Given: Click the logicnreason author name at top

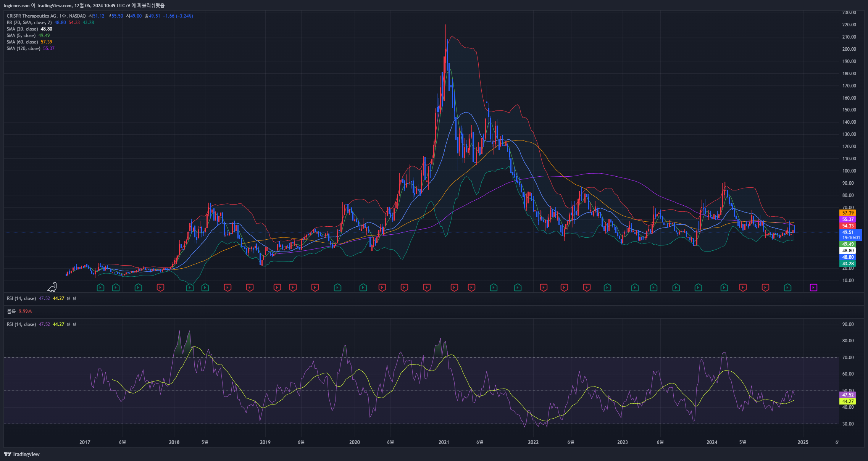Looking at the screenshot, I should click(17, 5).
